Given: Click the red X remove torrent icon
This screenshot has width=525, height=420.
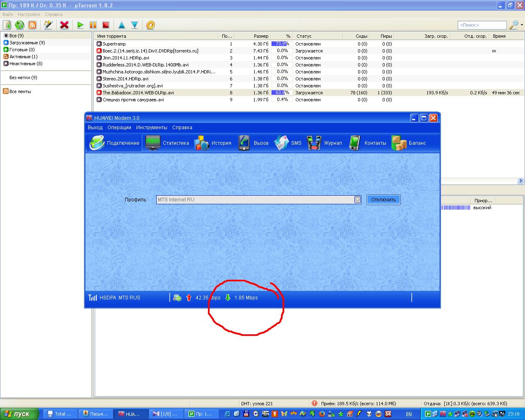Looking at the screenshot, I should coord(64,25).
